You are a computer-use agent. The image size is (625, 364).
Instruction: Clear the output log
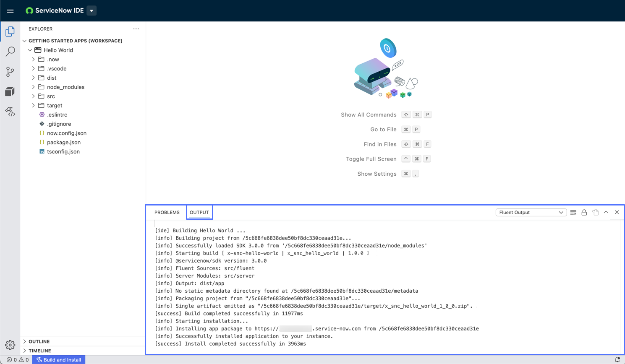573,212
